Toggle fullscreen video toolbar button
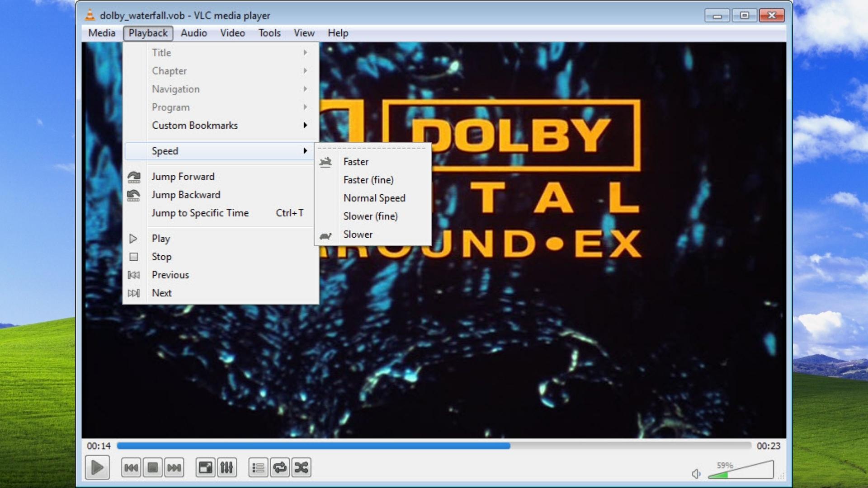Screen dimensions: 868x488 [x=205, y=468]
